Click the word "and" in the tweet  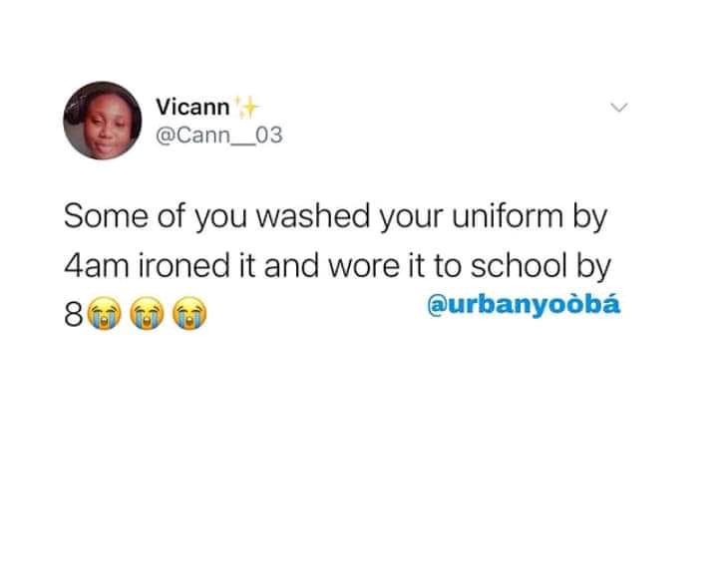click(x=291, y=266)
